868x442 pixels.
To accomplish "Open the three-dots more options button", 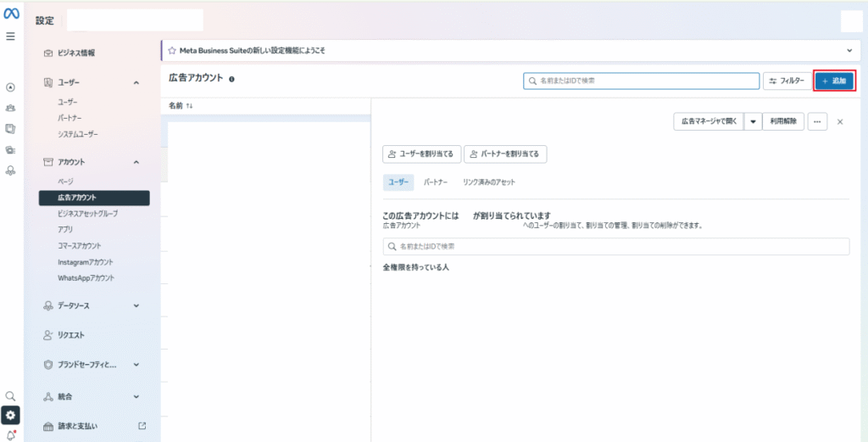I will [x=817, y=122].
